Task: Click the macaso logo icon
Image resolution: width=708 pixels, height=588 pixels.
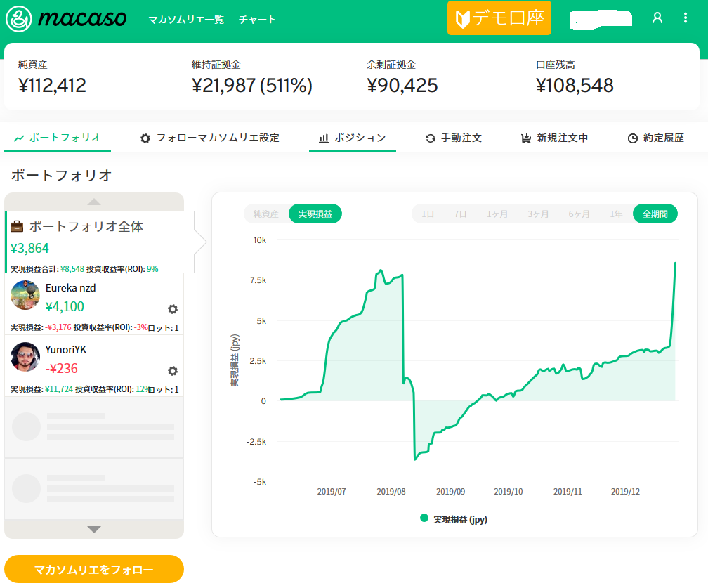Action: [x=20, y=19]
